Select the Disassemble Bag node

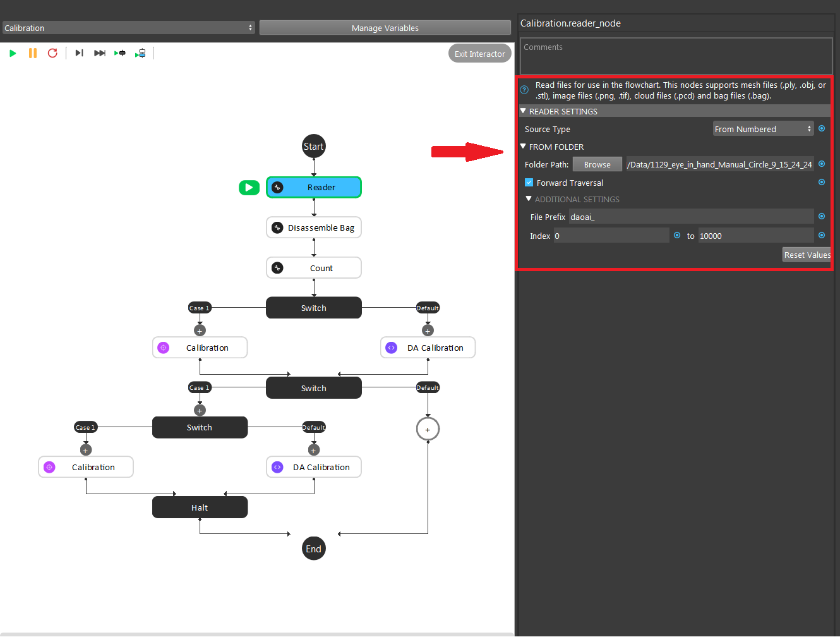pos(314,227)
